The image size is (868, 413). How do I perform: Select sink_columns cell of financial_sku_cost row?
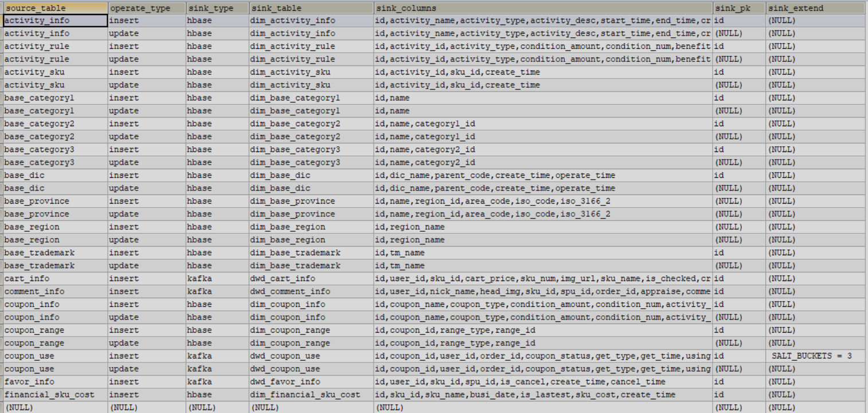[525, 395]
